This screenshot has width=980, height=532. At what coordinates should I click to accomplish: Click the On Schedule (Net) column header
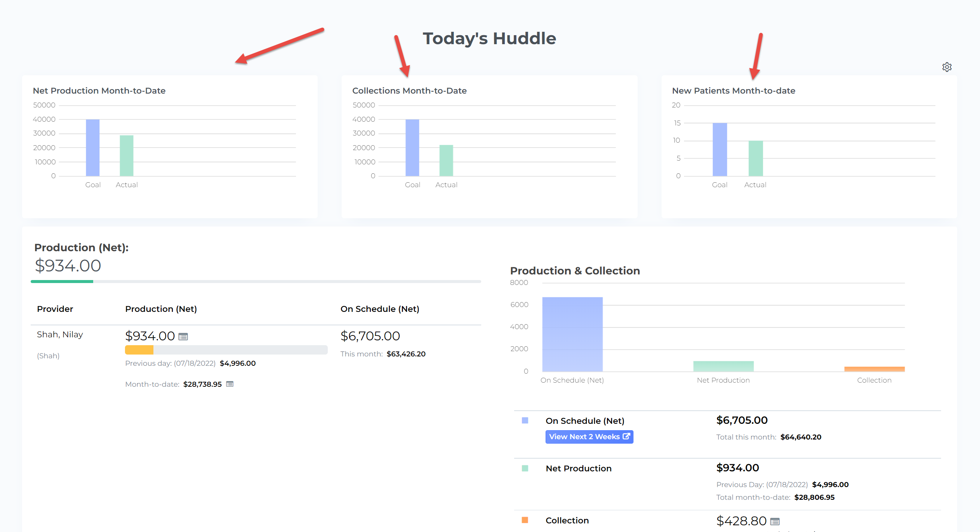(379, 309)
